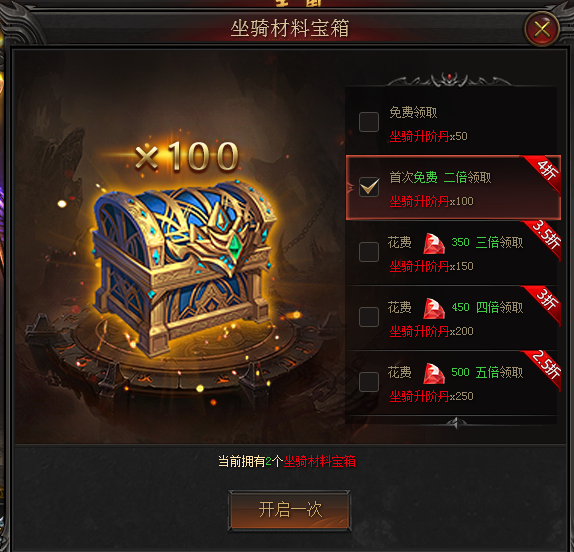The height and width of the screenshot is (552, 574).
Task: Check the 五倍领取 500 gems checkbox
Action: tap(369, 382)
